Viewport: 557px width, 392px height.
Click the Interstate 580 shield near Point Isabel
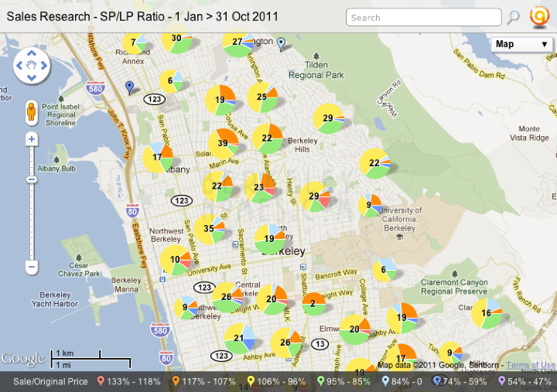click(95, 88)
